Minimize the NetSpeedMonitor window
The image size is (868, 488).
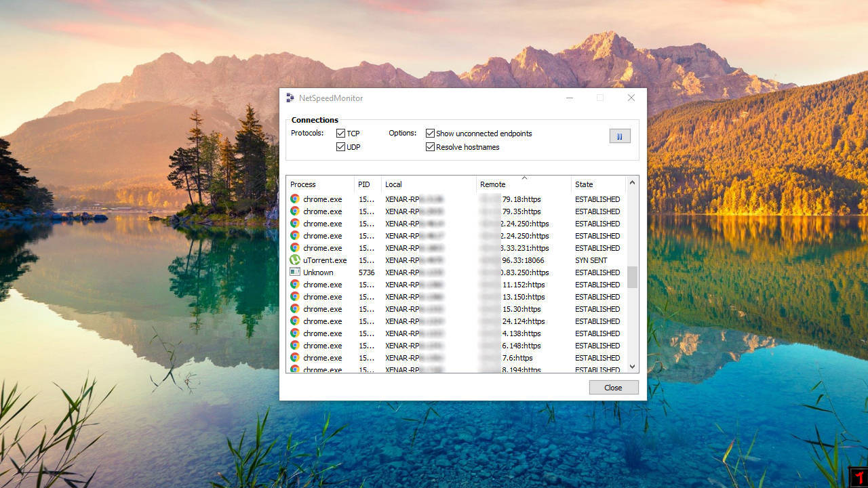click(570, 98)
